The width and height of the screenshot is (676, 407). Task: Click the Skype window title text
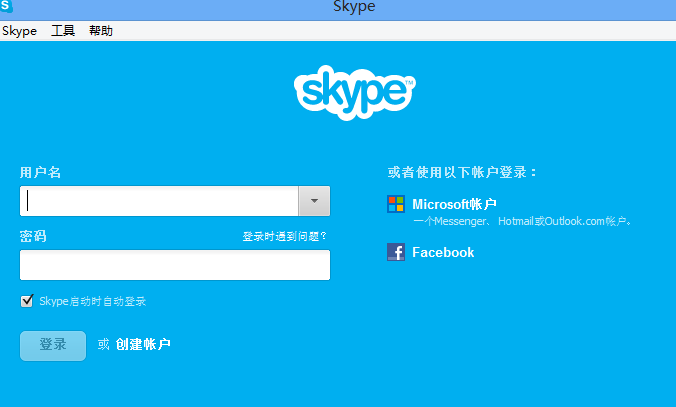pos(353,8)
